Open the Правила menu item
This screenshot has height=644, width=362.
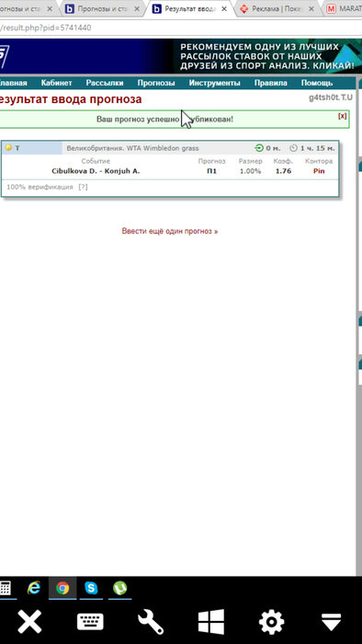(x=270, y=83)
